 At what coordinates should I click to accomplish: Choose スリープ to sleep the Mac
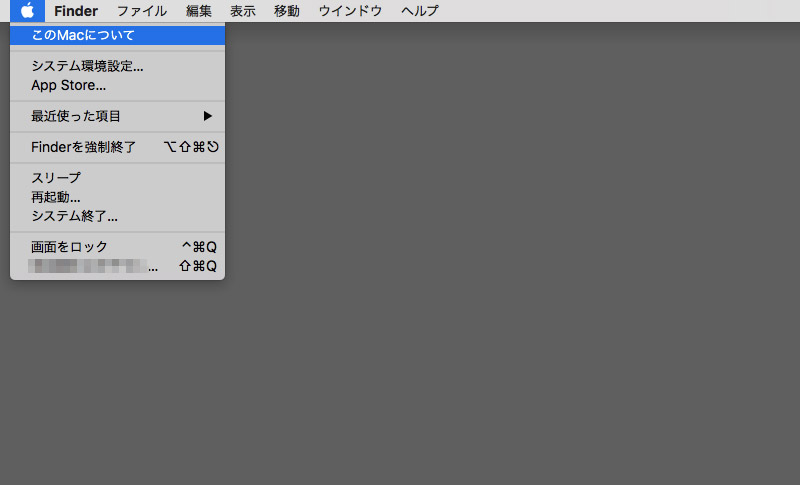coord(117,178)
